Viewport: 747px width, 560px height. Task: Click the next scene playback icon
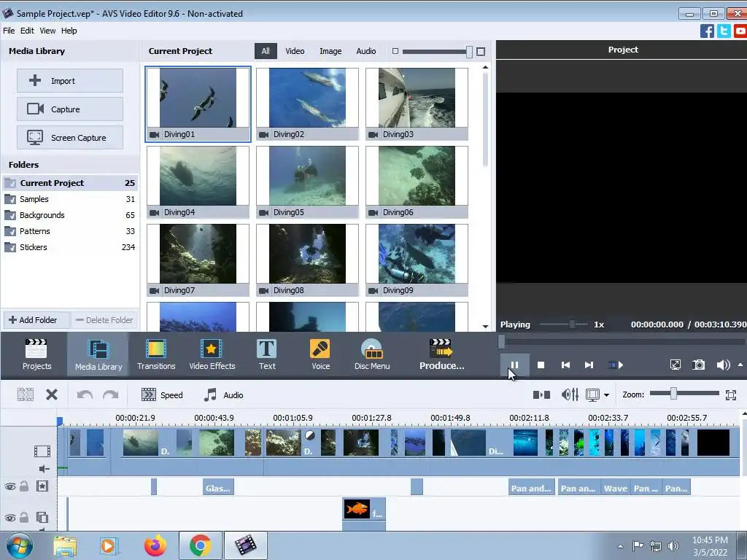tap(616, 365)
